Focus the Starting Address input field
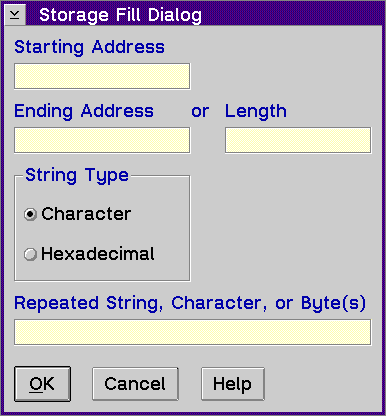 point(102,76)
